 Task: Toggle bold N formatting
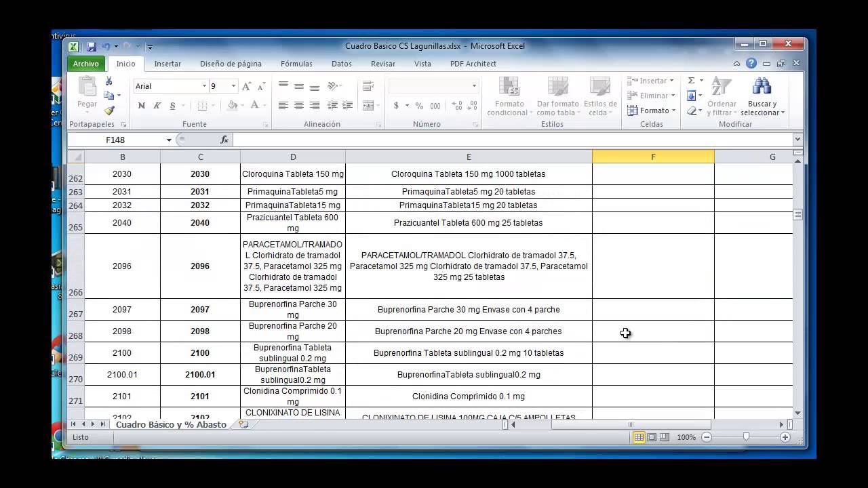(x=142, y=106)
